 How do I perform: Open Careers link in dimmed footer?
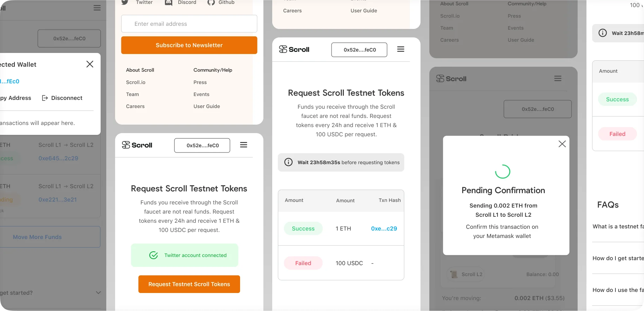(449, 40)
